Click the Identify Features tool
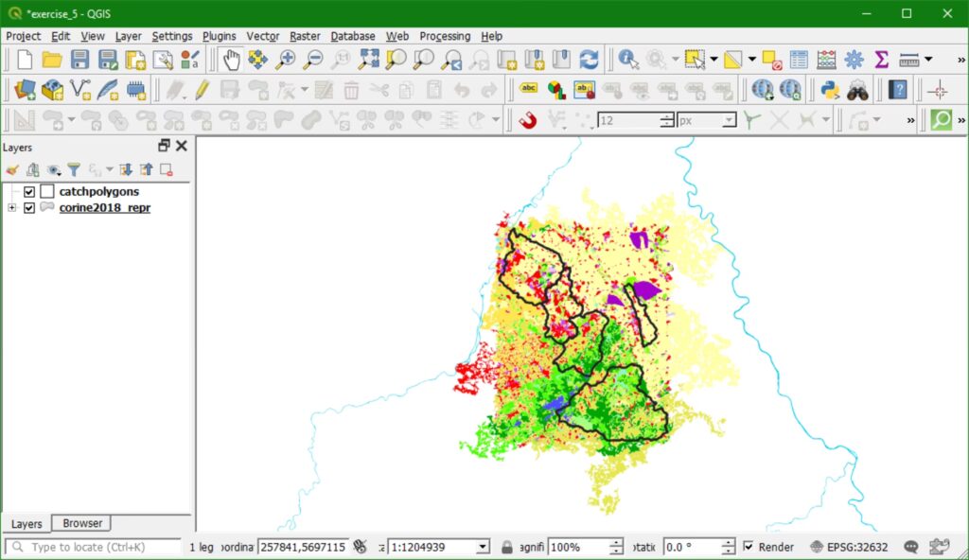Image resolution: width=969 pixels, height=560 pixels. 628,60
